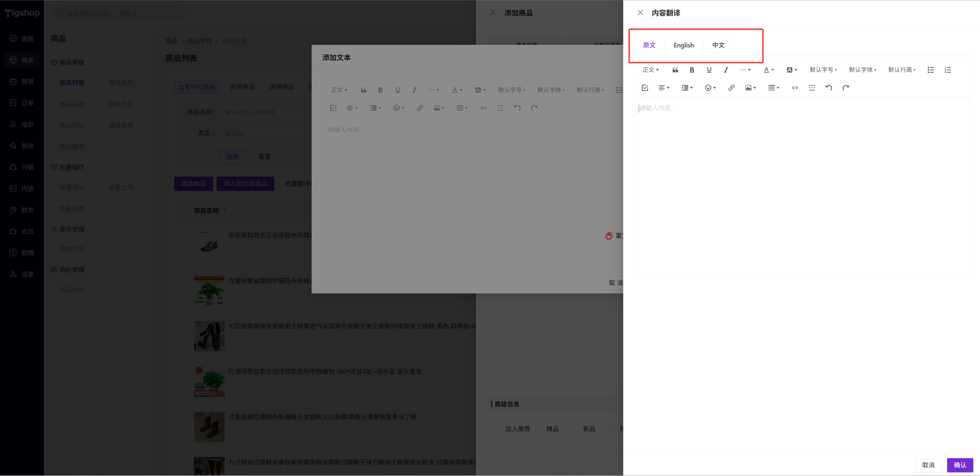Switch to the 中文 translation tab
The image size is (980, 476).
(x=718, y=45)
